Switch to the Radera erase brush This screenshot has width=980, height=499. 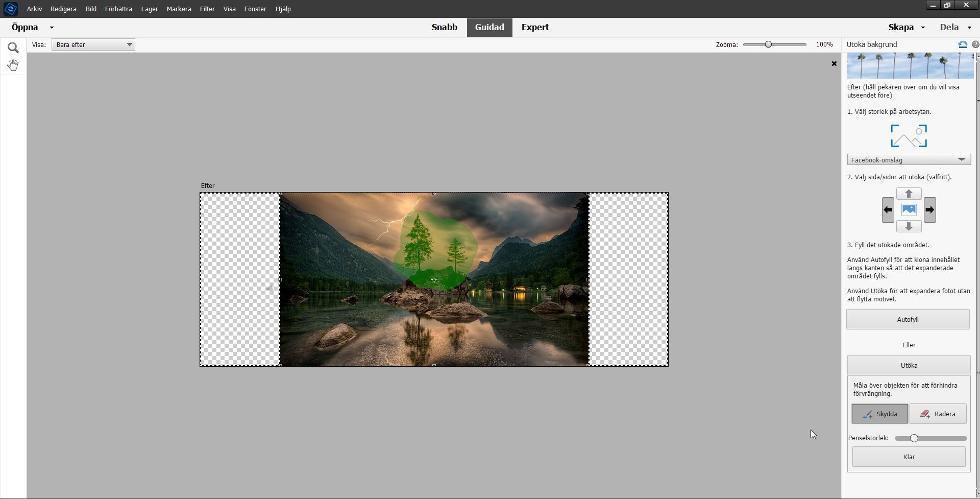[938, 414]
